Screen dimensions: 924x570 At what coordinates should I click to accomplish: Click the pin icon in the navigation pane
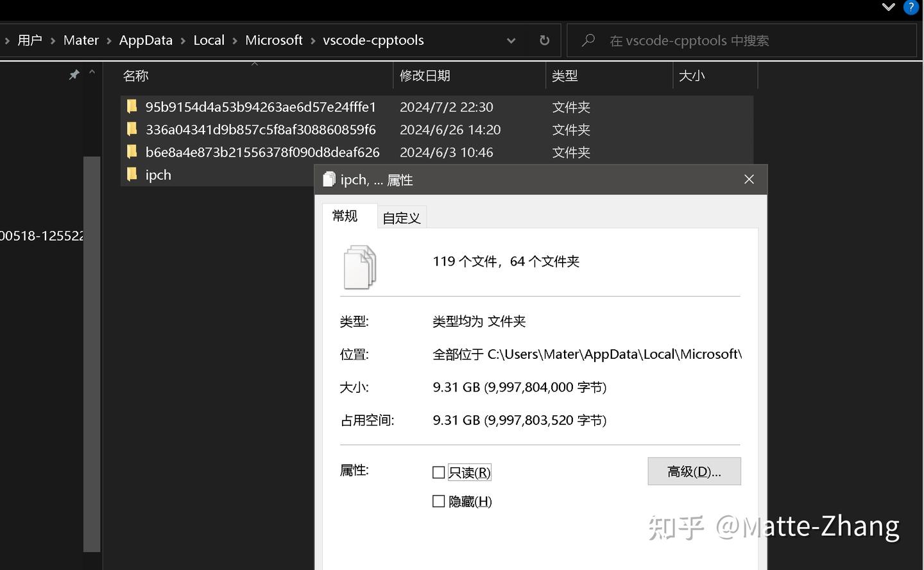[x=74, y=75]
